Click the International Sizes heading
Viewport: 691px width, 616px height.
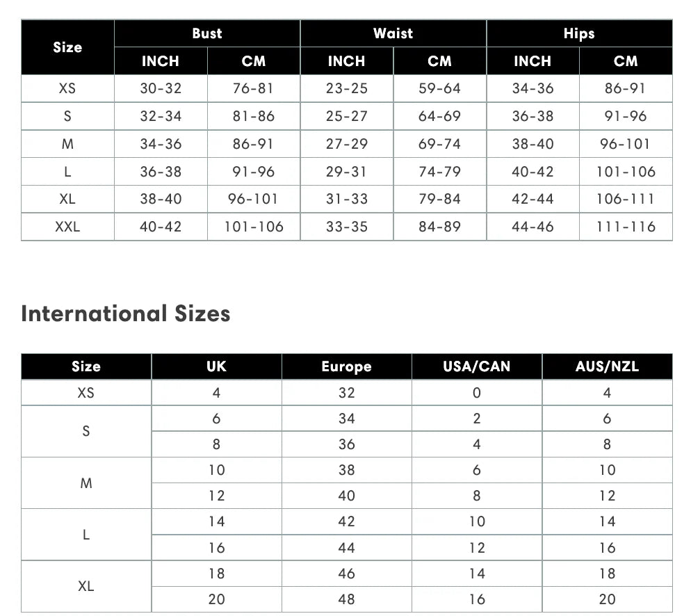126,314
